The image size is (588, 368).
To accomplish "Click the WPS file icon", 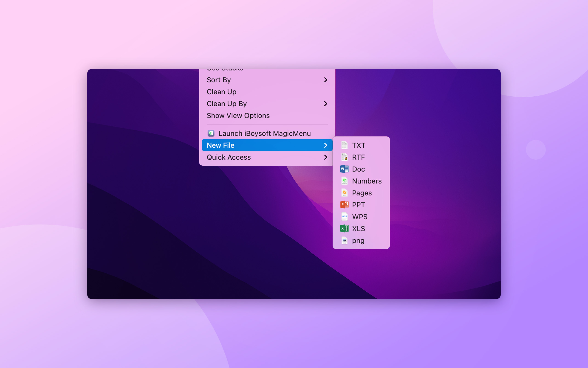I will click(x=344, y=217).
